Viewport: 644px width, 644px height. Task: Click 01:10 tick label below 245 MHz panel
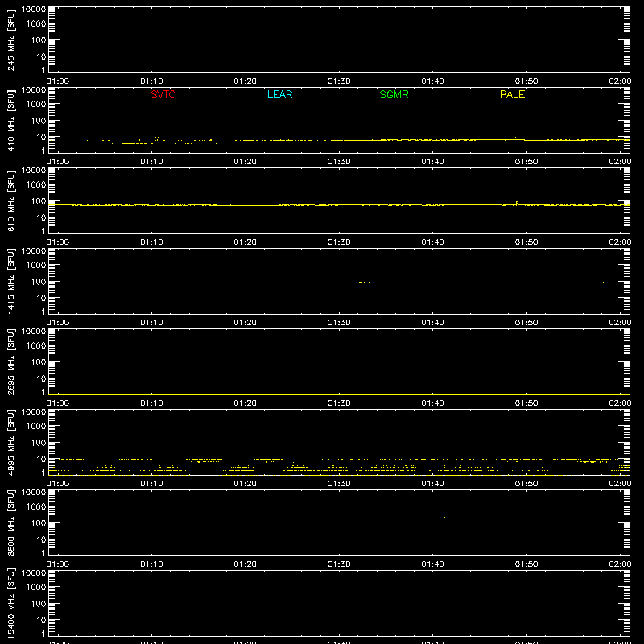[151, 81]
